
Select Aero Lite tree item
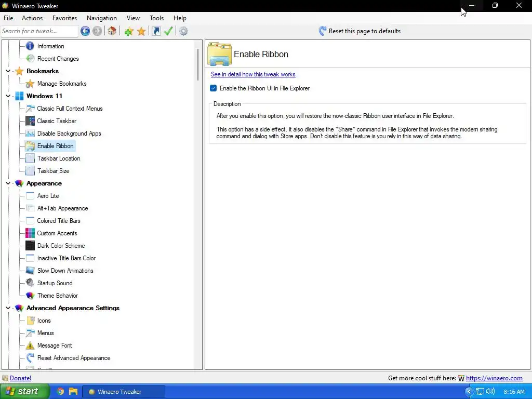(x=48, y=196)
